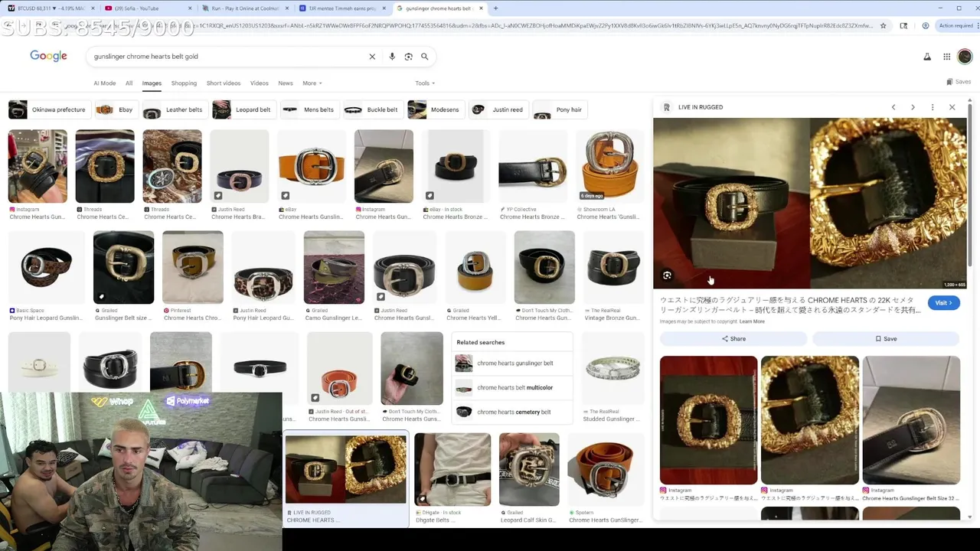
Task: Open the browser extensions icon in toolbar
Action: click(x=903, y=26)
